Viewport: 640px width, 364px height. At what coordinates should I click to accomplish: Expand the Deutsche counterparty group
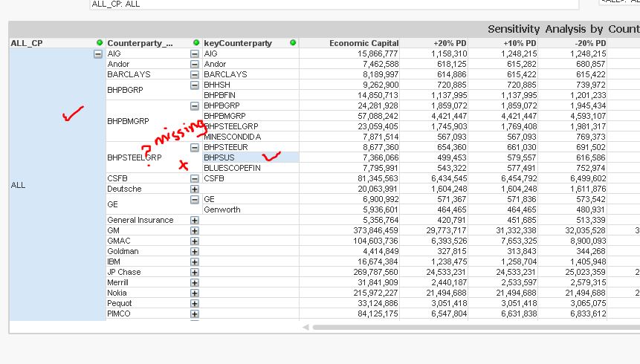[195, 189]
